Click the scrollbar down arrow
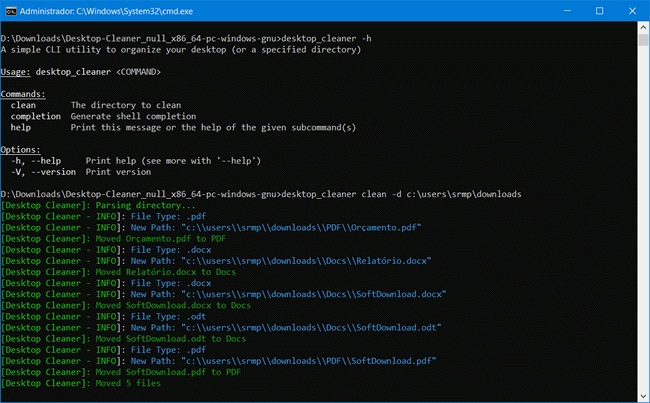 pos(643,396)
